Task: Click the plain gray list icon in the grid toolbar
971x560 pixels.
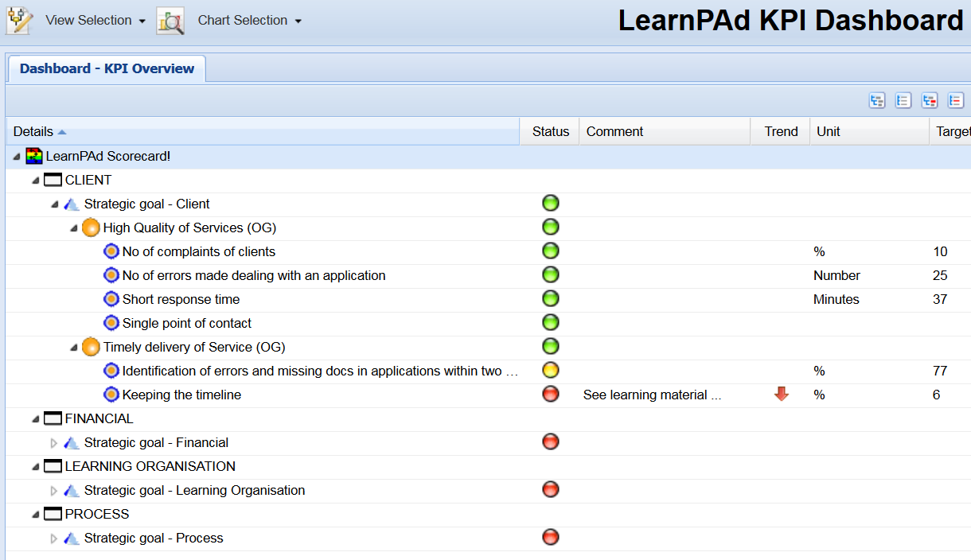Action: pos(903,100)
